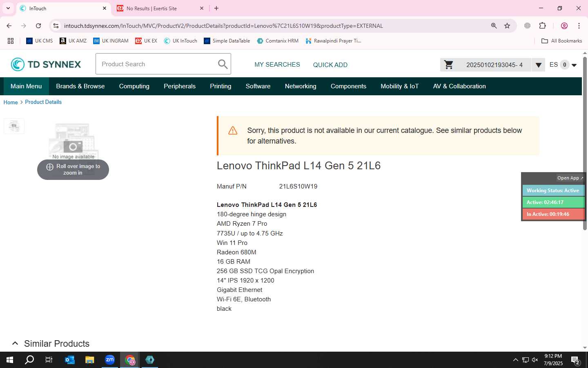This screenshot has height=368, width=588.
Task: Click the site information icon in address bar
Action: pos(56,26)
